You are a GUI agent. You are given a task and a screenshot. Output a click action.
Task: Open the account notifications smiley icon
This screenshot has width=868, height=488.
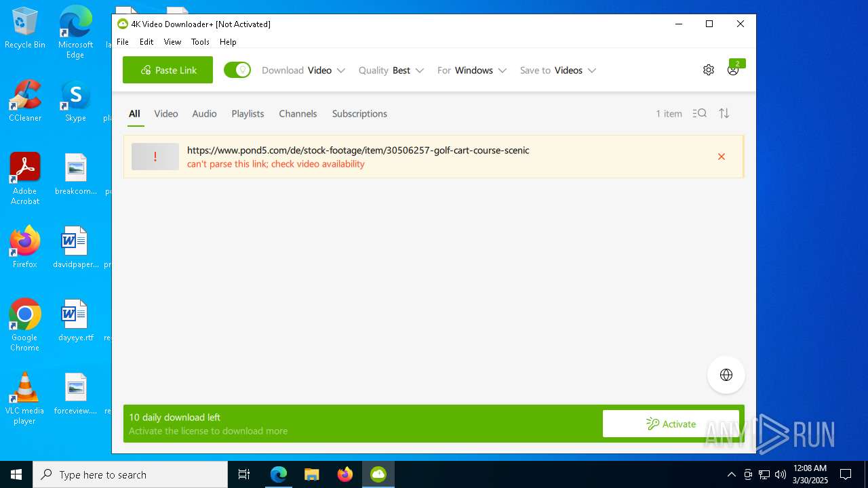[733, 70]
